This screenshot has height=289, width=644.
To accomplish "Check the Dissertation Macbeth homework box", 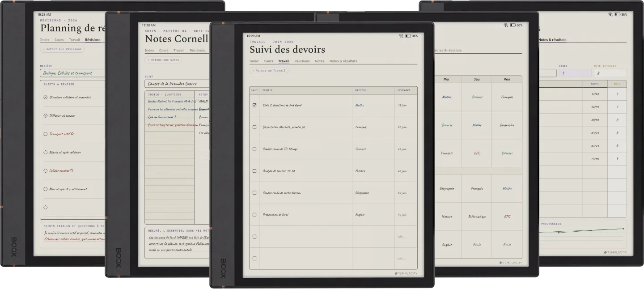I will point(254,127).
